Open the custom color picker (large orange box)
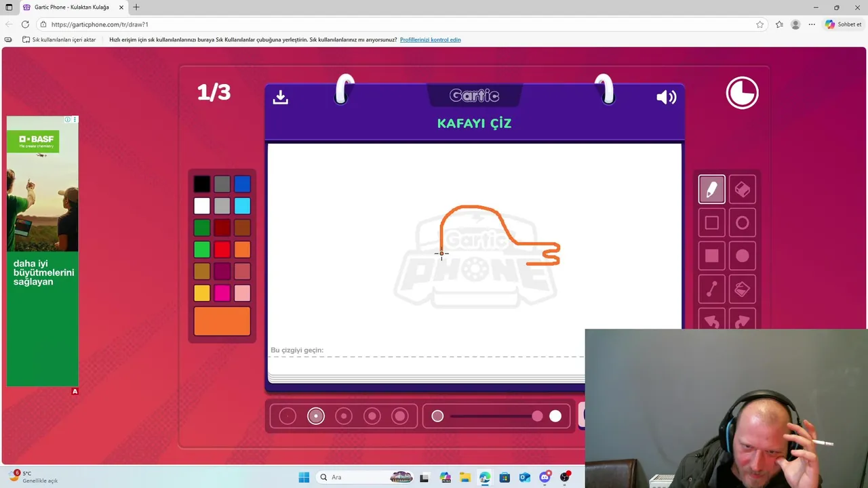 [222, 321]
